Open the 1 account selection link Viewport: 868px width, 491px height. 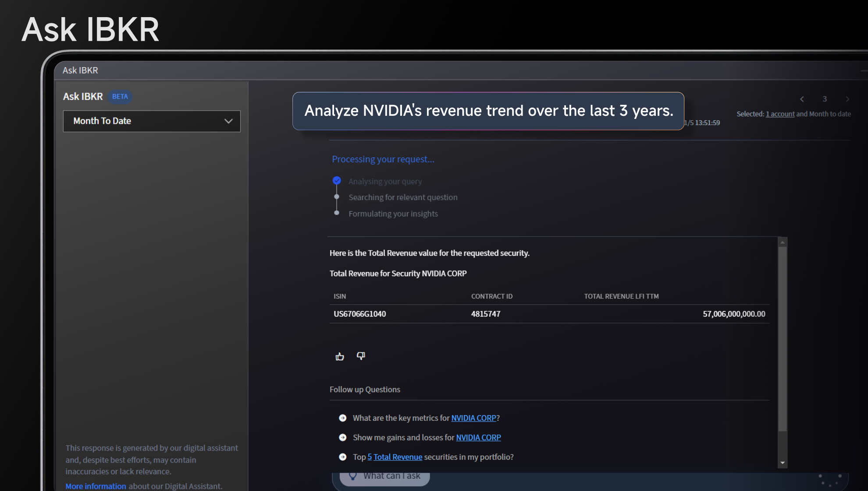click(x=780, y=114)
